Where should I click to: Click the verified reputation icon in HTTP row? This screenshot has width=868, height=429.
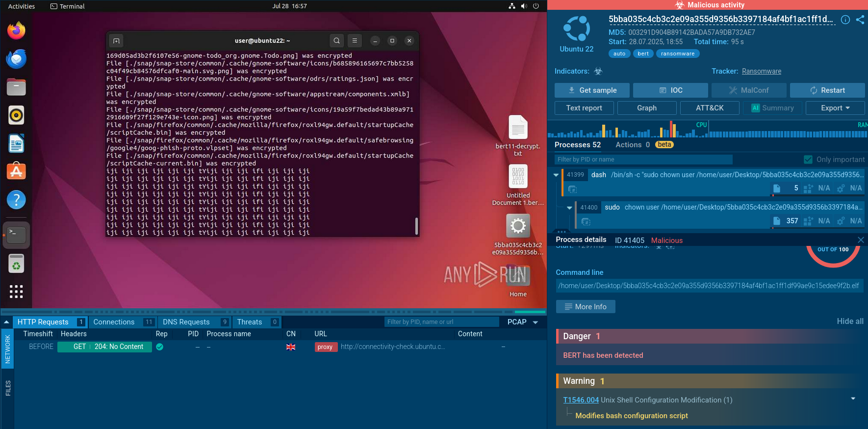[x=159, y=347]
